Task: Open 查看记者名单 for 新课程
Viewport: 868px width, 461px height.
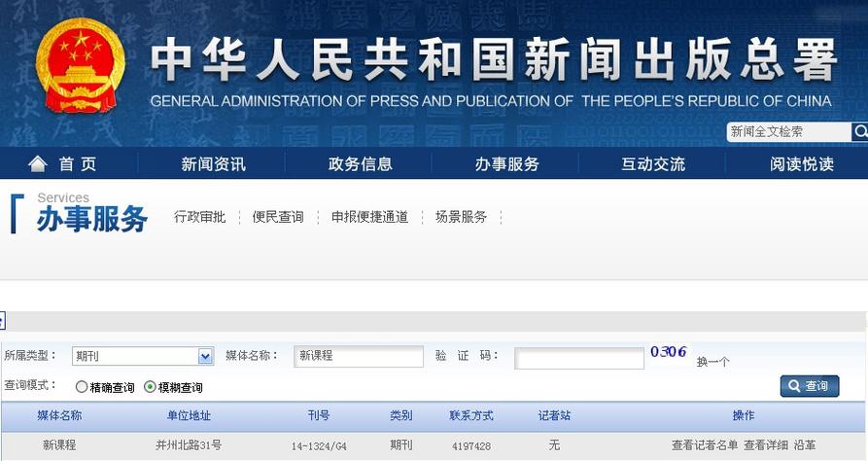Action: point(705,444)
